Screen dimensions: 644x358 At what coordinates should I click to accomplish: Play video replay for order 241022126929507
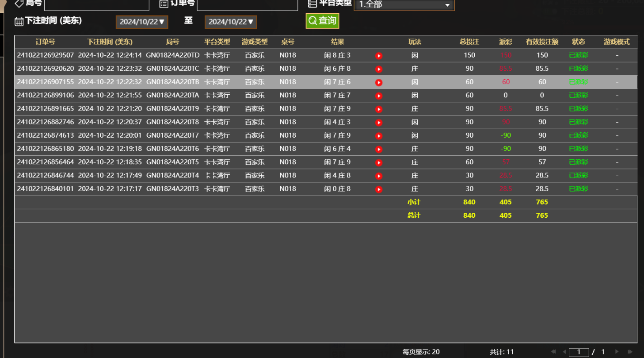point(379,56)
